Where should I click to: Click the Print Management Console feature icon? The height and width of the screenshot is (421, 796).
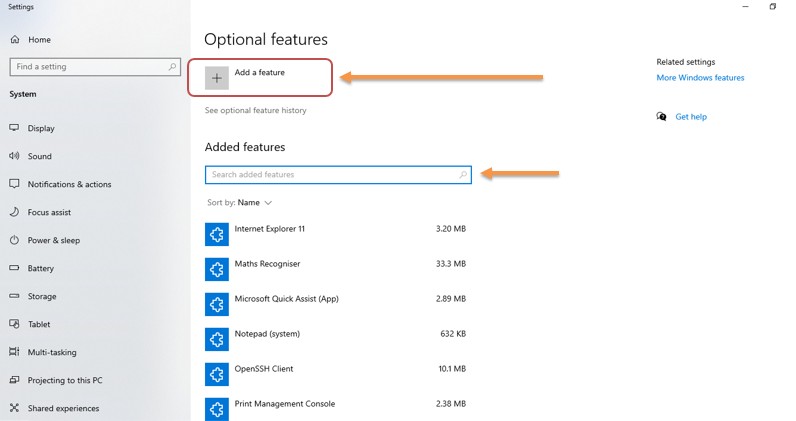click(217, 409)
